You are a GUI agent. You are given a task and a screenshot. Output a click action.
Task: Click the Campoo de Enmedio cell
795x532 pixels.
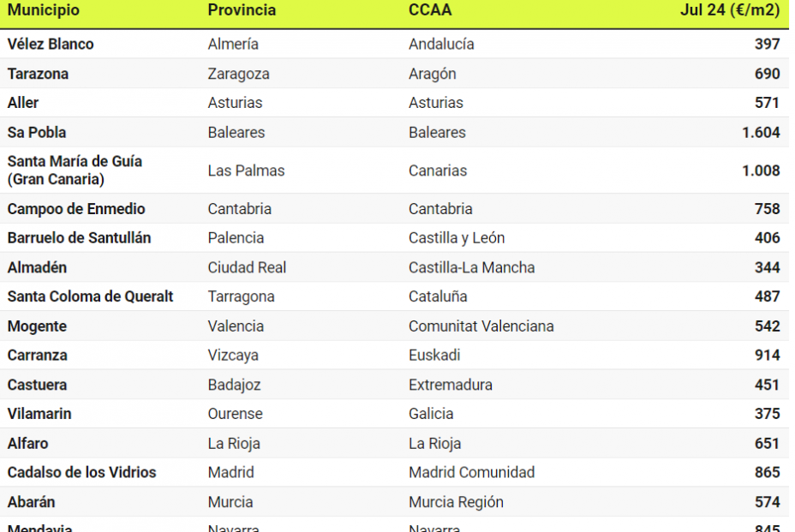(x=76, y=209)
